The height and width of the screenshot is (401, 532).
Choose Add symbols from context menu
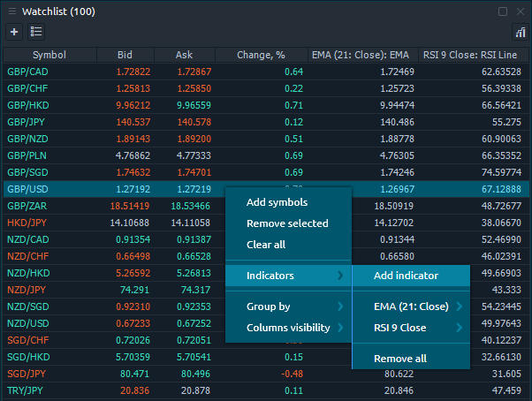click(277, 202)
